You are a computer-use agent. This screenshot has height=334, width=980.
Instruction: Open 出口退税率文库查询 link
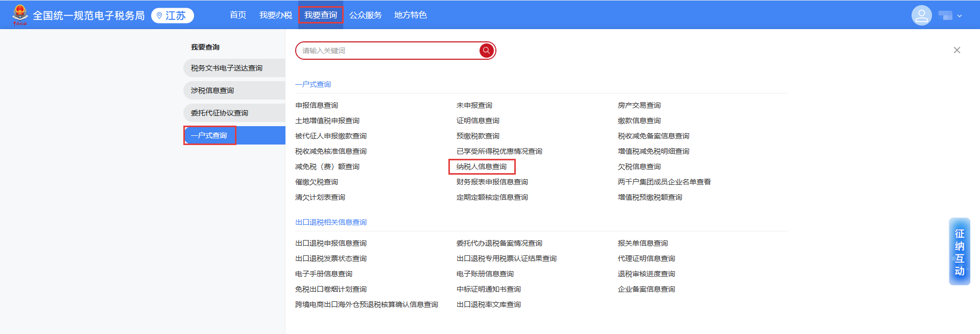(488, 304)
